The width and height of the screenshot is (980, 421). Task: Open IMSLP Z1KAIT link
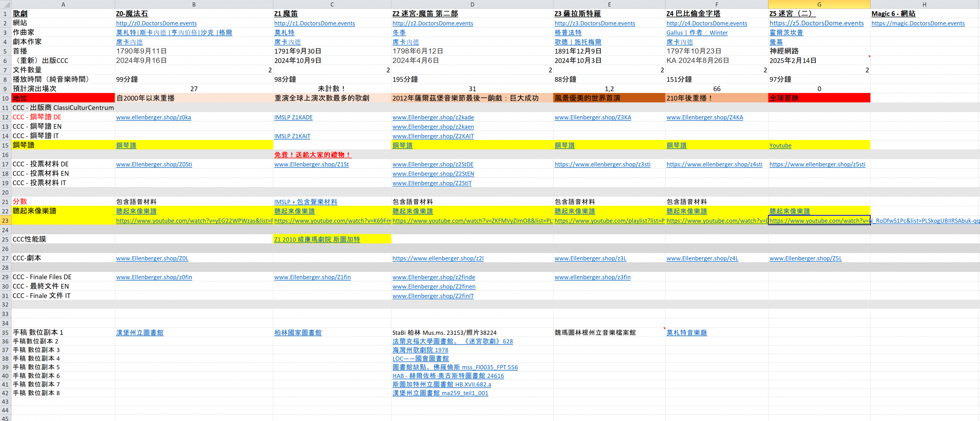click(x=292, y=136)
